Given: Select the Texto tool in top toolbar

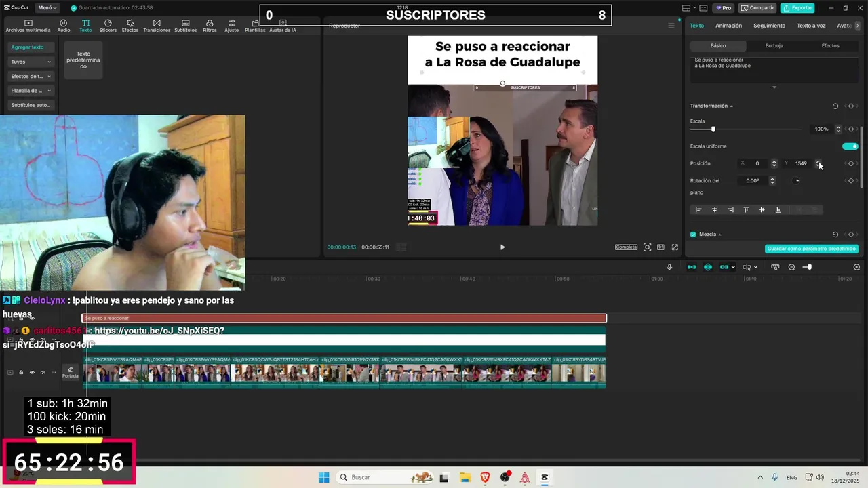Looking at the screenshot, I should coord(85,26).
